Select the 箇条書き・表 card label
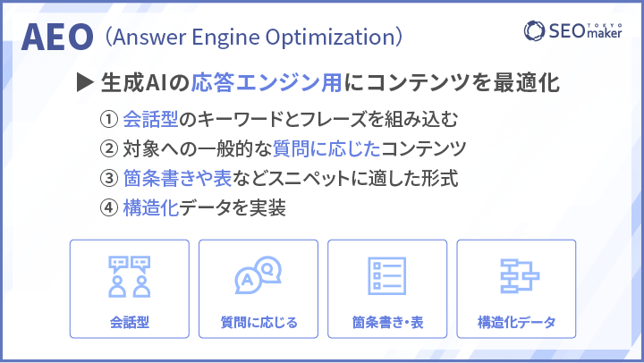Screen dimensions: 644x363 387,323
